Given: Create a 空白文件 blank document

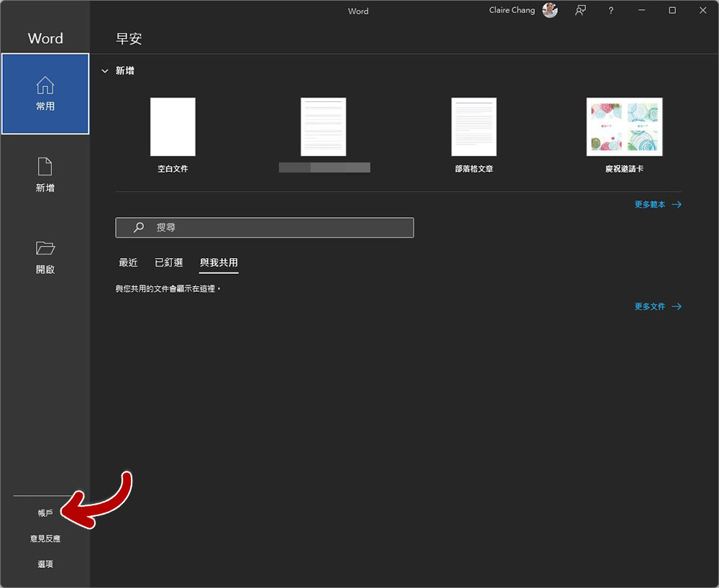Looking at the screenshot, I should click(x=173, y=127).
